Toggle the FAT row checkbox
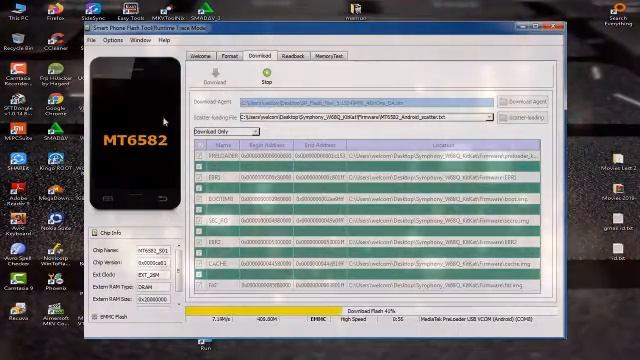 click(199, 285)
